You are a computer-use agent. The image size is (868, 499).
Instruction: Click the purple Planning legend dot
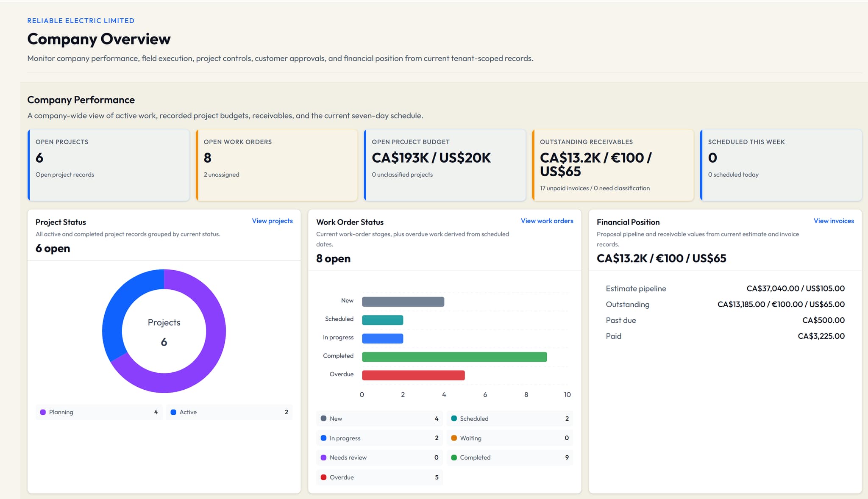[43, 412]
